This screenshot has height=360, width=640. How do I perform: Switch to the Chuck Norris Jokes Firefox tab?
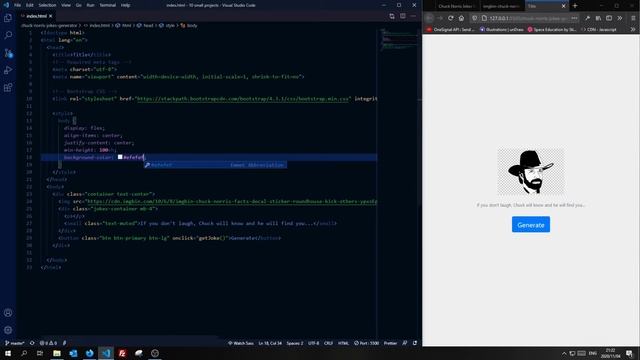456,6
